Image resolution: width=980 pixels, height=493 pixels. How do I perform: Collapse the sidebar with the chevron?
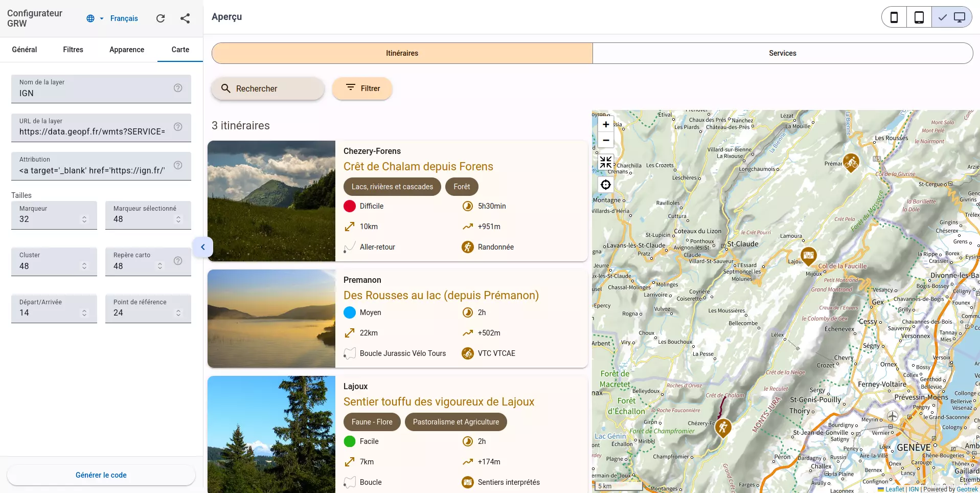(x=202, y=246)
